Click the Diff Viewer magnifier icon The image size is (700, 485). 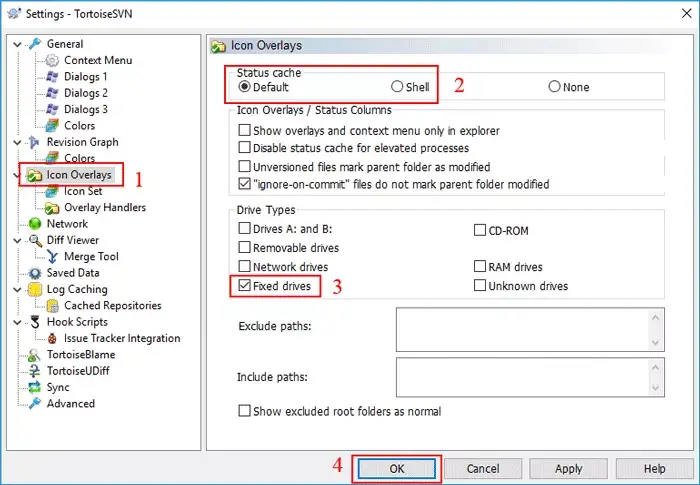[34, 240]
